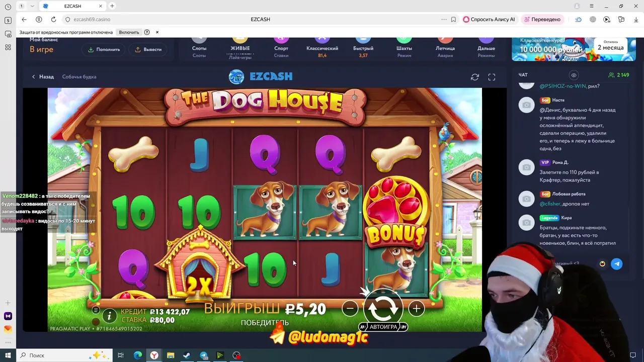
Task: Open Microsoft Edge from taskbar
Action: point(137,355)
